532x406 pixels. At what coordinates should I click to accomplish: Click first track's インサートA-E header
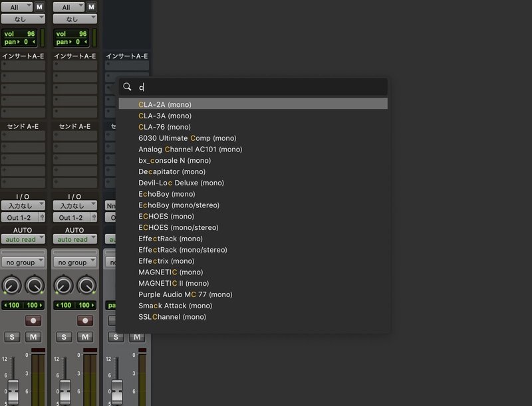tap(23, 56)
